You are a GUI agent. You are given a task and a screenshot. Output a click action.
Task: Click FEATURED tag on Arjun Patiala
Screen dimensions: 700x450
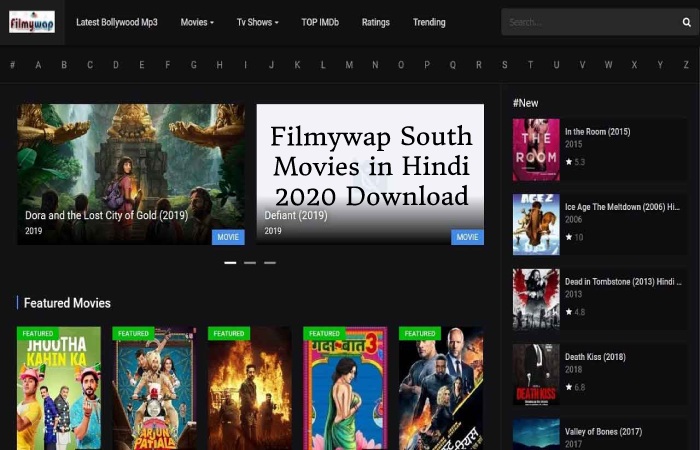133,333
